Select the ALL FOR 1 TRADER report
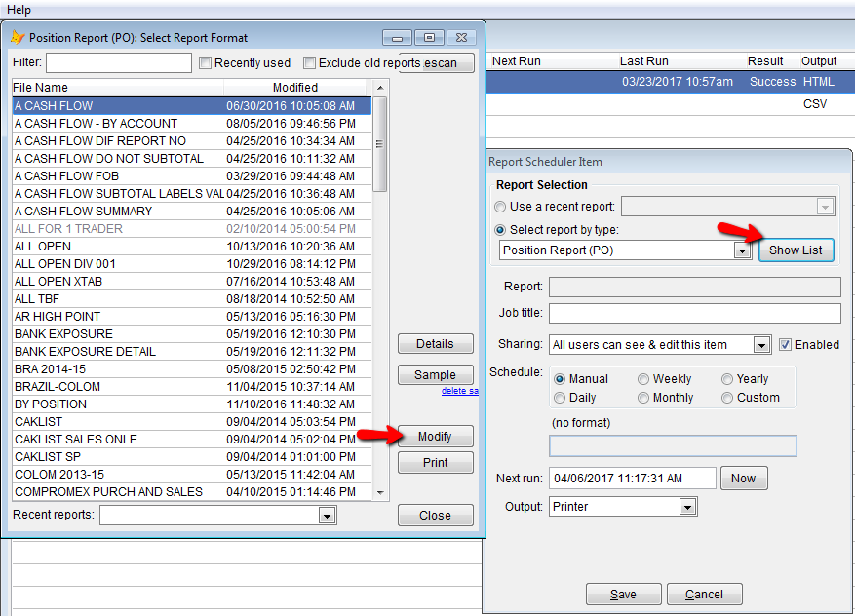 pyautogui.click(x=192, y=229)
